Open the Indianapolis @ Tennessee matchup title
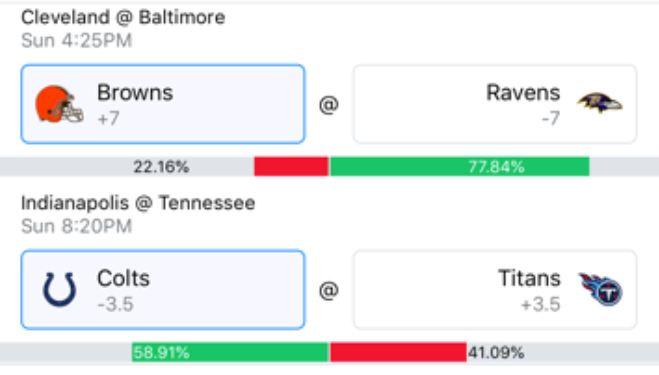659x375 pixels. coord(138,203)
